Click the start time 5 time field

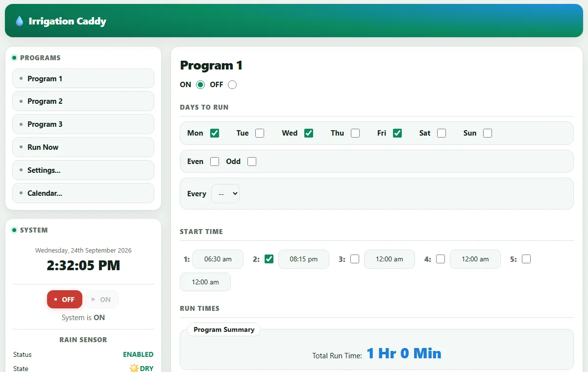point(205,282)
